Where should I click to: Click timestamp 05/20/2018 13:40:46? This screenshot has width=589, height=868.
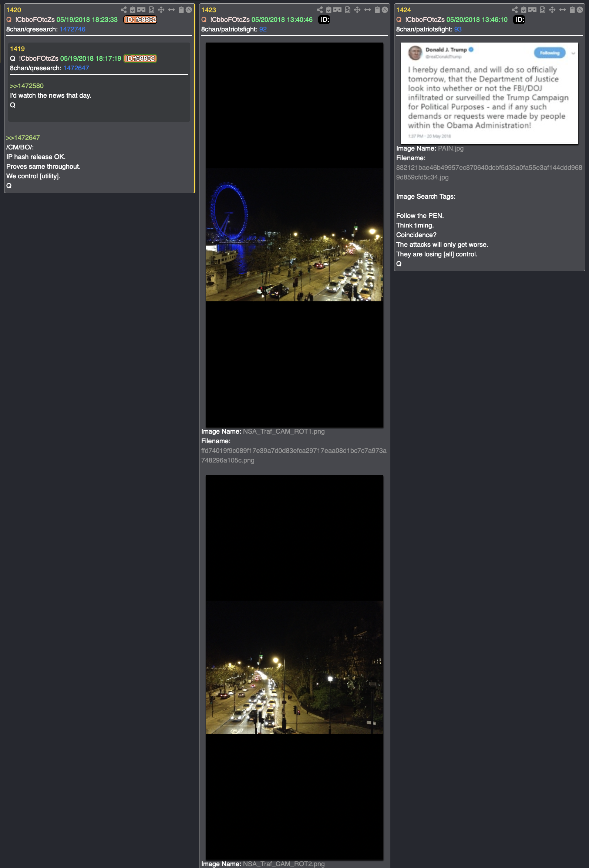pyautogui.click(x=282, y=19)
